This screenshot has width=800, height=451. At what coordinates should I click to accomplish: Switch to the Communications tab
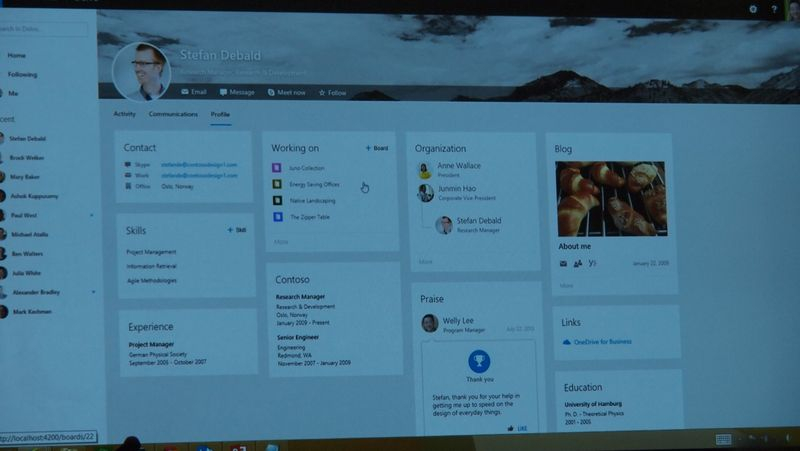pos(173,114)
